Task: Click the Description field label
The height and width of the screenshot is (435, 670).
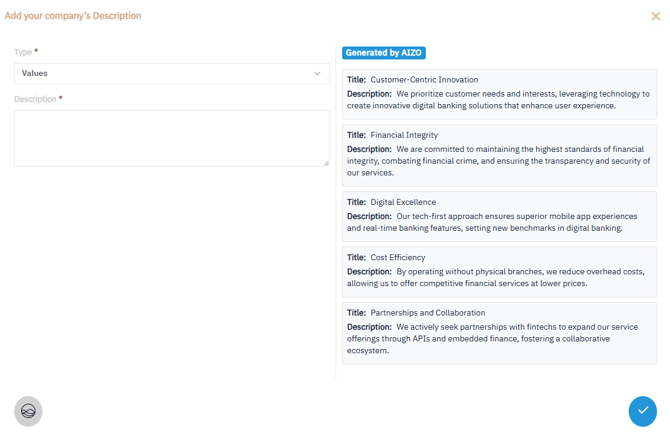Action: [x=35, y=99]
